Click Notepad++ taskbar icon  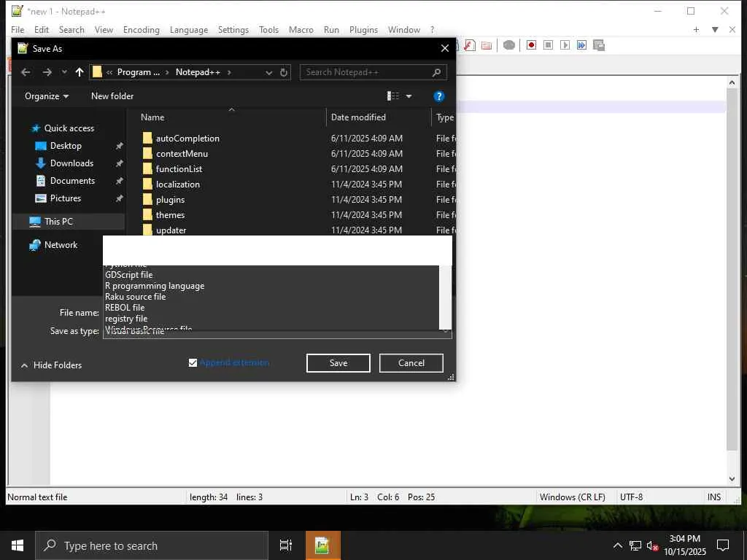point(322,545)
